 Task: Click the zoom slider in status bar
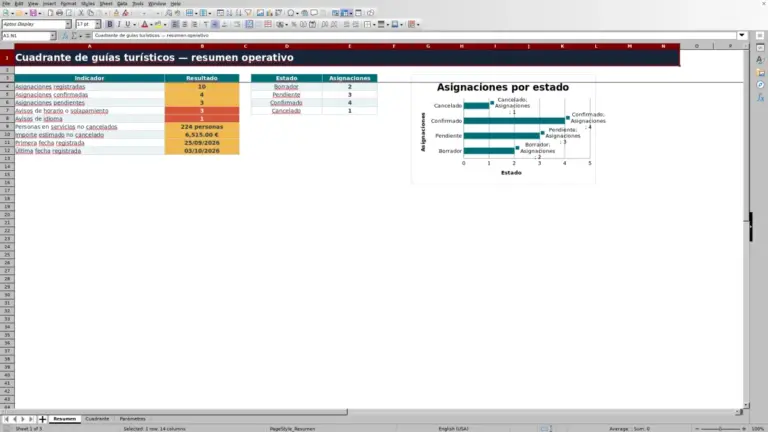point(720,429)
